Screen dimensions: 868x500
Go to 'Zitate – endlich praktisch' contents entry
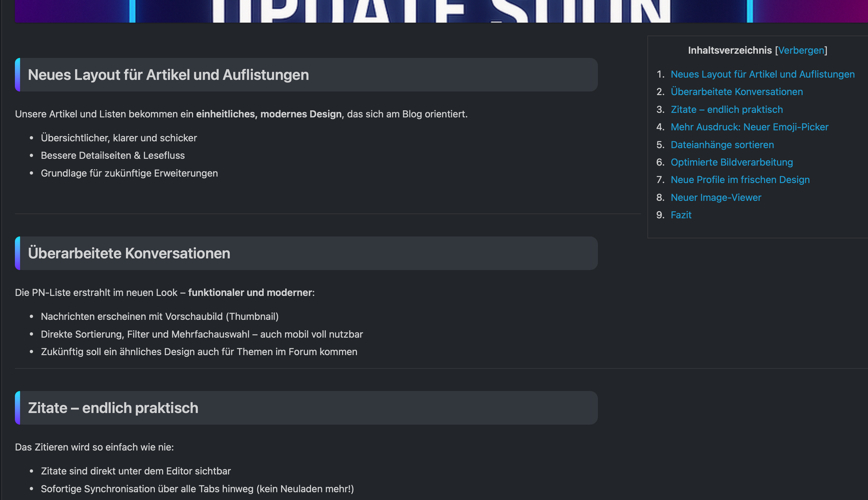point(726,109)
